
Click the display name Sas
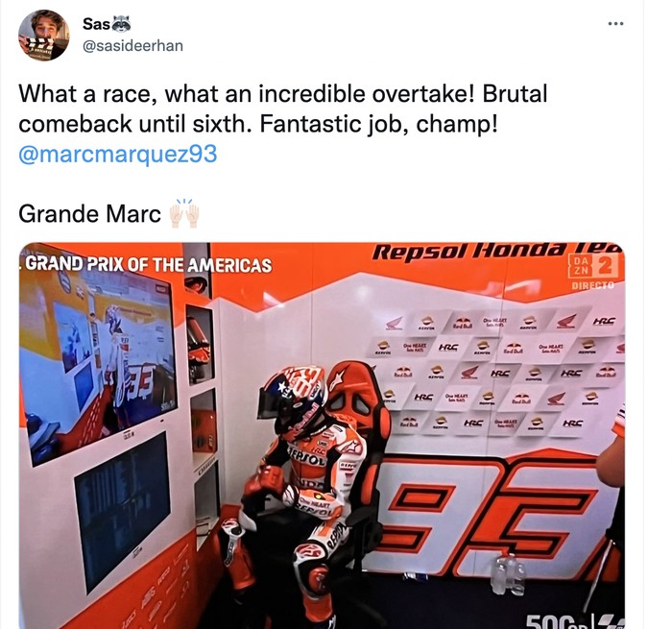pyautogui.click(x=96, y=24)
